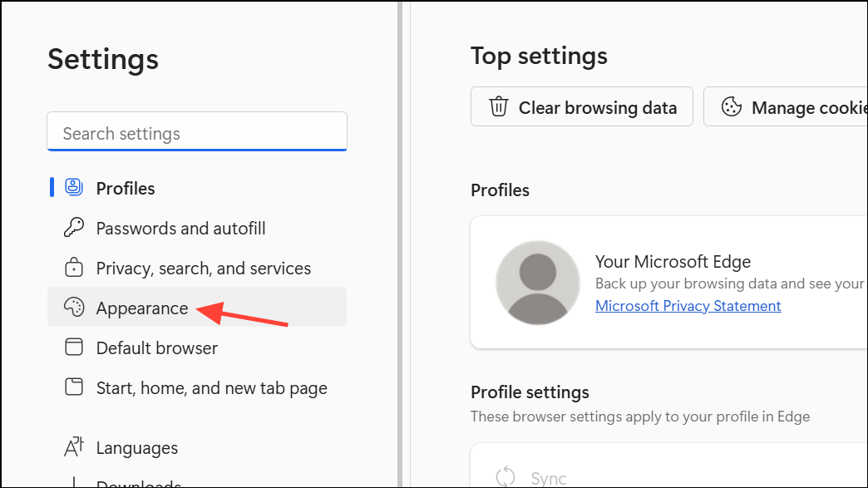Image resolution: width=868 pixels, height=488 pixels.
Task: Open the Appearance settings page
Action: pos(142,308)
